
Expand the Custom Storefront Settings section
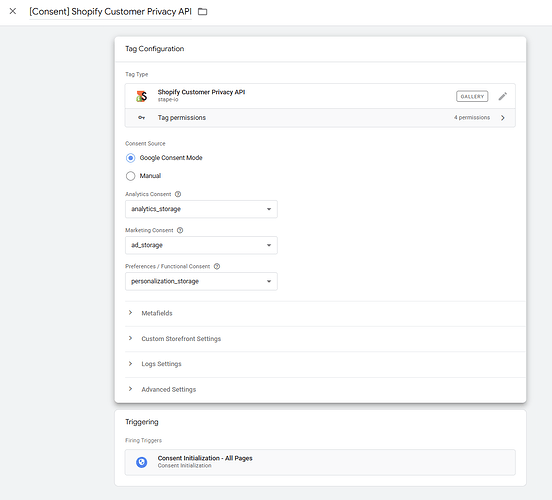click(x=325, y=338)
